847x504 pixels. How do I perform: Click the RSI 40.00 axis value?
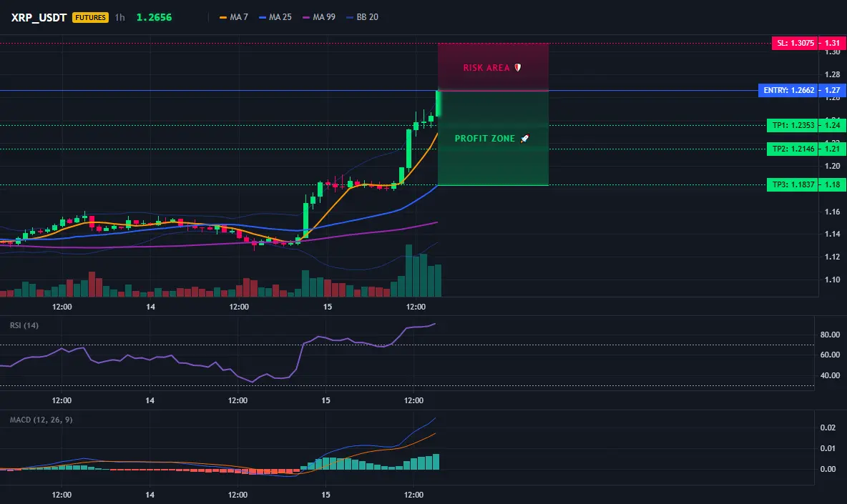(x=830, y=375)
